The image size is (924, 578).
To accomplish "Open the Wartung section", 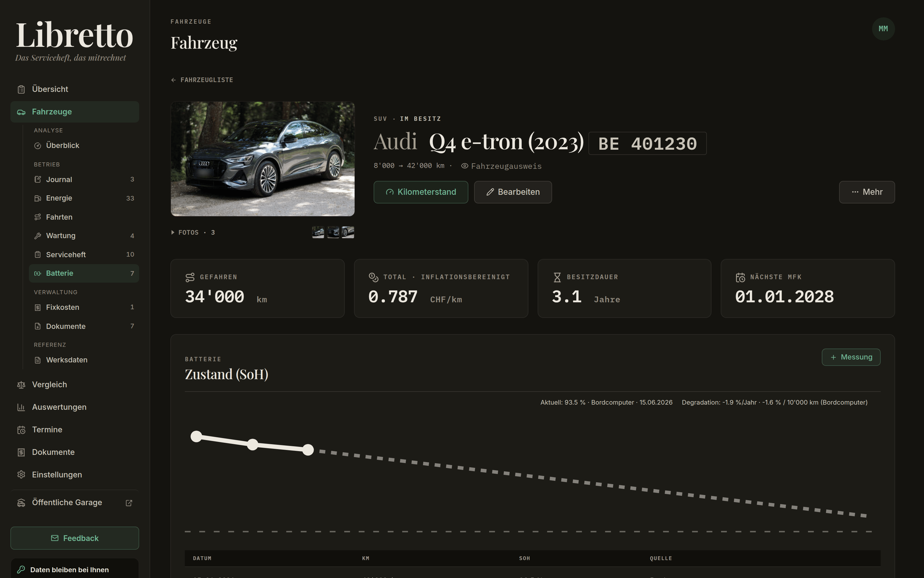I will pyautogui.click(x=84, y=236).
